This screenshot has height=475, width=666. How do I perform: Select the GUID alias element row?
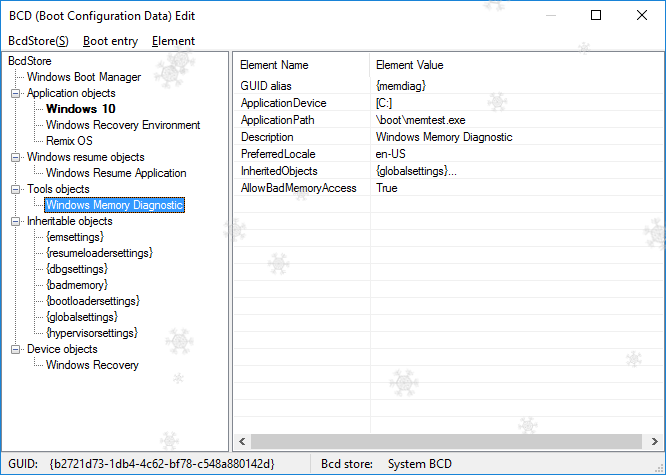446,86
